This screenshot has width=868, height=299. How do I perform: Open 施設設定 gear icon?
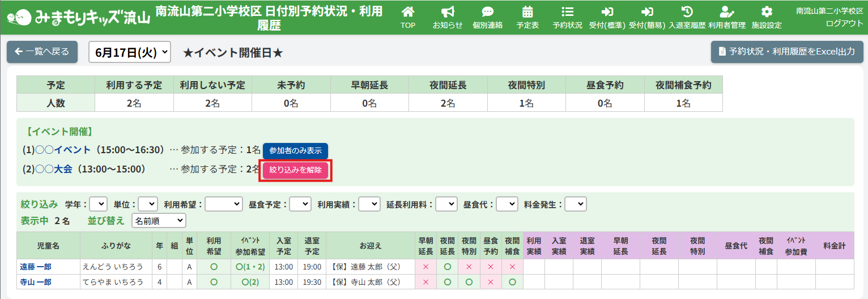pos(767,12)
